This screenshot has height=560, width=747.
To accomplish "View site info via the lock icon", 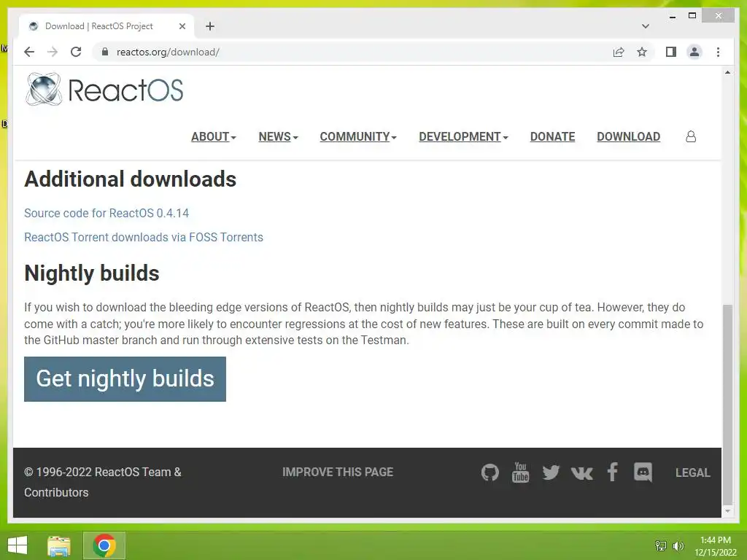I will click(105, 52).
